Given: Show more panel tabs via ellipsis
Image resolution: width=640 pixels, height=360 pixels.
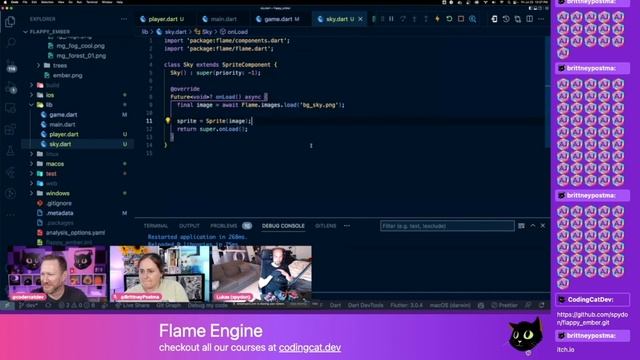Looking at the screenshot, I should [347, 226].
